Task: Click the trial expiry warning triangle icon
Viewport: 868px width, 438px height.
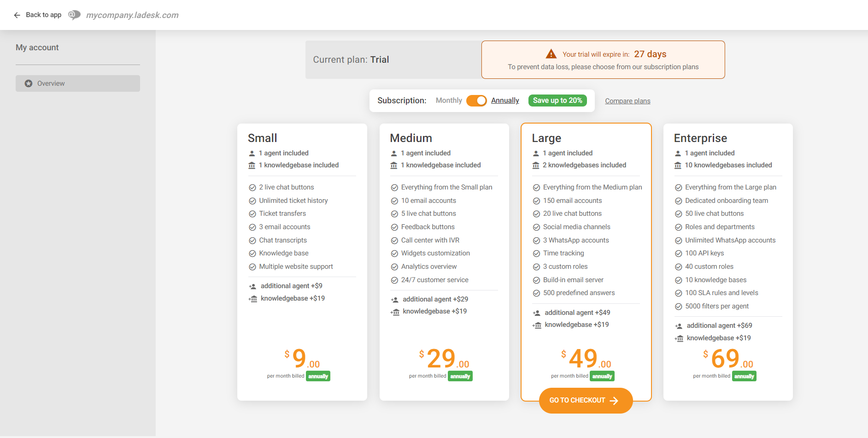Action: click(x=551, y=54)
